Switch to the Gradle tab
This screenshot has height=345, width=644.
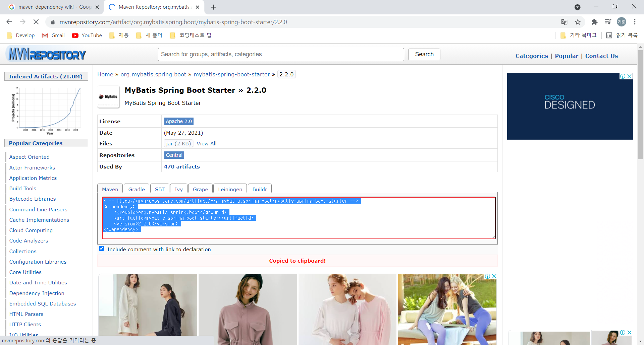137,189
